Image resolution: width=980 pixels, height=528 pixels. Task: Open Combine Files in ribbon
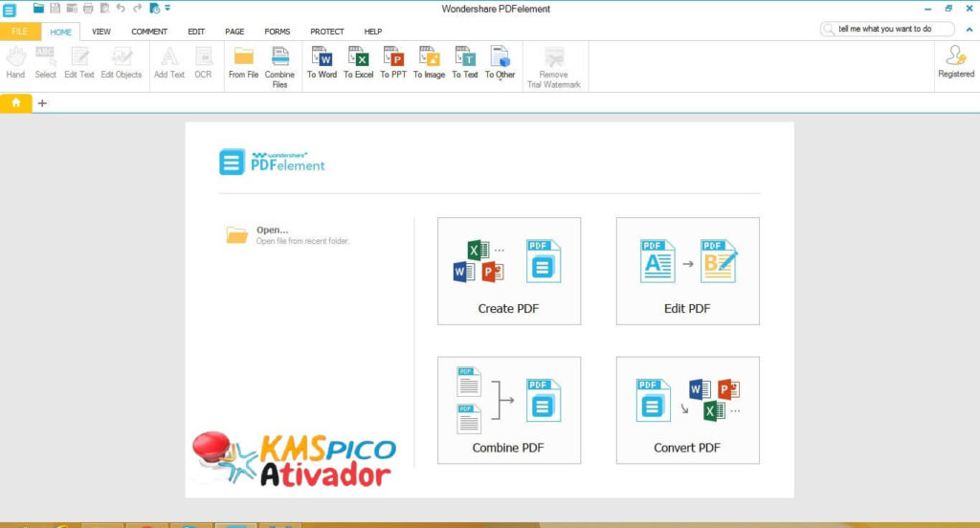279,67
